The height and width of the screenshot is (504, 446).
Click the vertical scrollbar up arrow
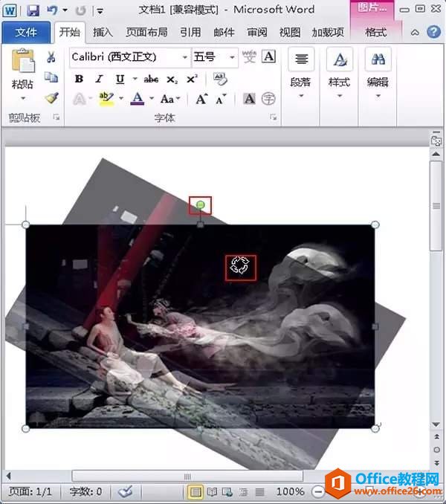point(436,154)
